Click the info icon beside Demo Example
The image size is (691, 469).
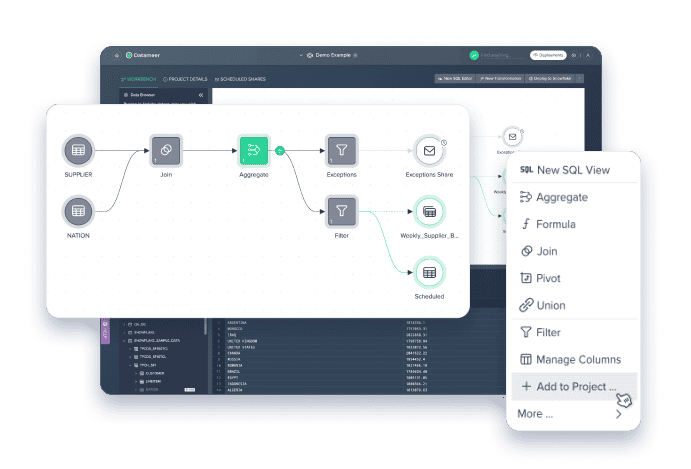pyautogui.click(x=355, y=56)
